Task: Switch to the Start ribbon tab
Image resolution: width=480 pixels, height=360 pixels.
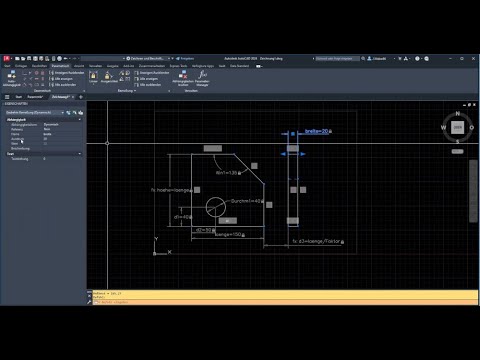Action: (x=7, y=66)
